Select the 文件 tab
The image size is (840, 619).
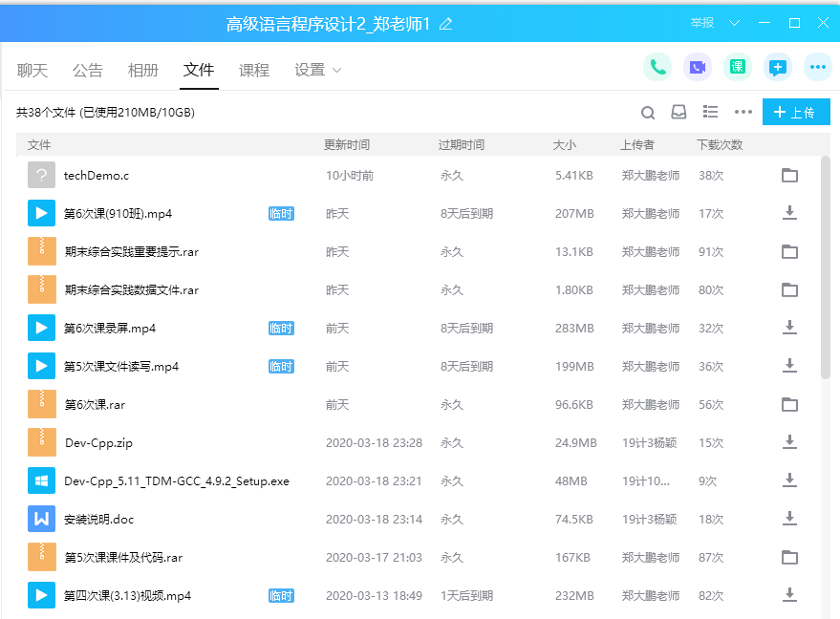(199, 70)
